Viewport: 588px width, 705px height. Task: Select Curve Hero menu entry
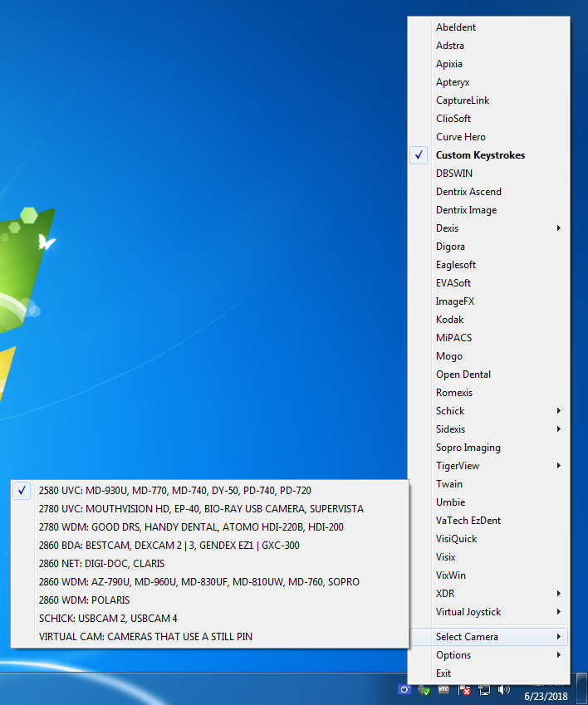[x=488, y=137]
